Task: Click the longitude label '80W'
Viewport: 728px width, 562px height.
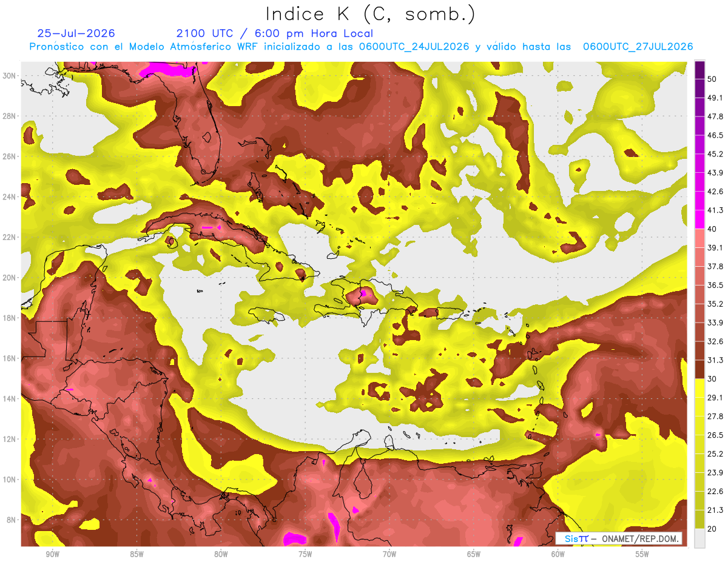Action: [x=221, y=555]
